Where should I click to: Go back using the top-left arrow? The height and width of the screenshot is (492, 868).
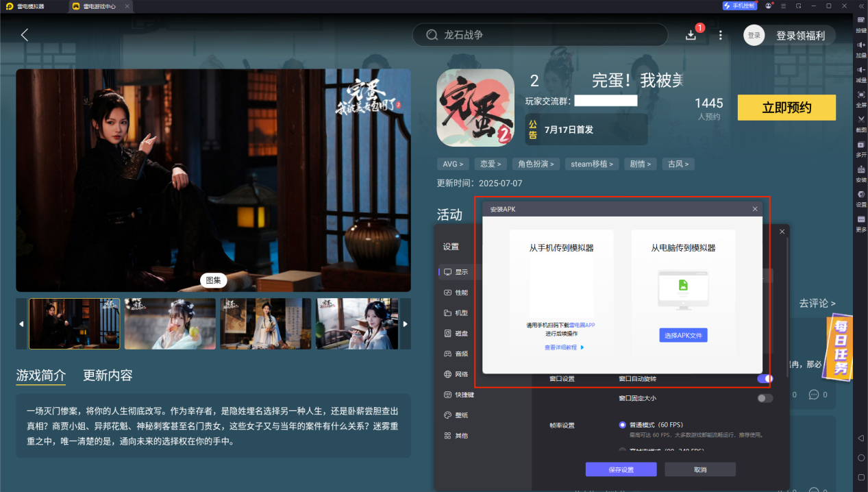tap(25, 35)
